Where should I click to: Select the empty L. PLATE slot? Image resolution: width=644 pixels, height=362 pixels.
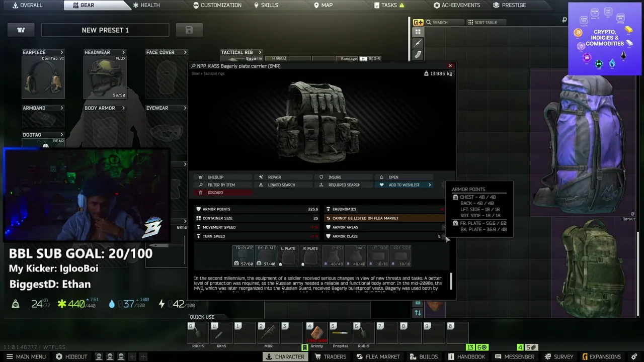288,256
